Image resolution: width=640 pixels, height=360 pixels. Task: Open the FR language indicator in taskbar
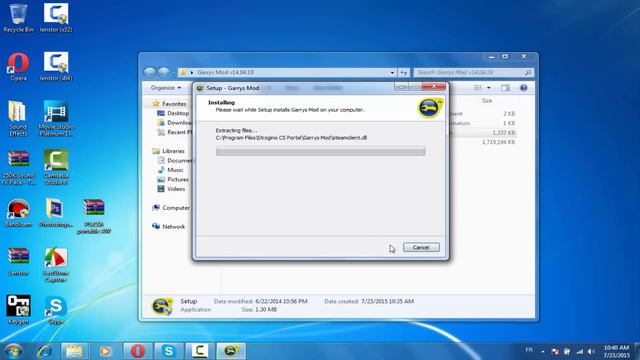pyautogui.click(x=529, y=350)
